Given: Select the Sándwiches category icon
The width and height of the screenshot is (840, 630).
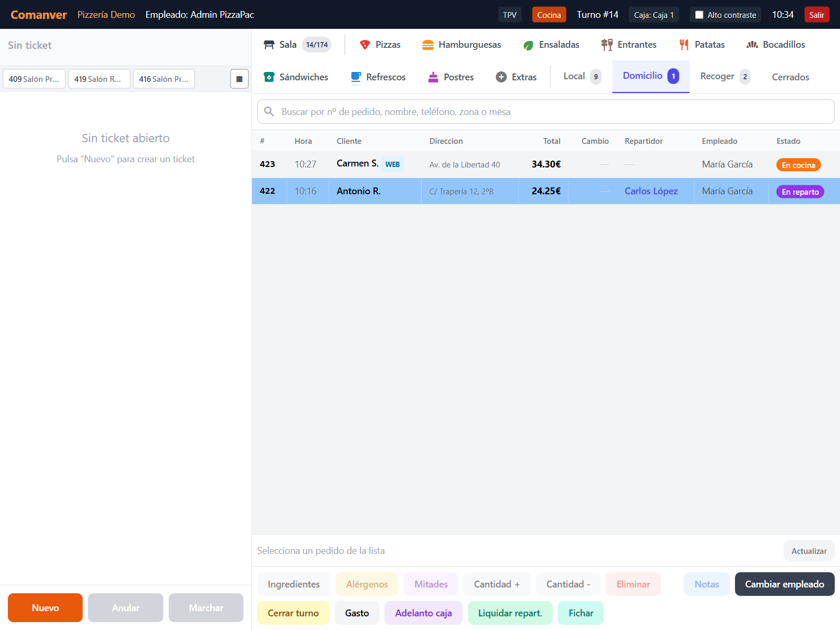Looking at the screenshot, I should 269,77.
